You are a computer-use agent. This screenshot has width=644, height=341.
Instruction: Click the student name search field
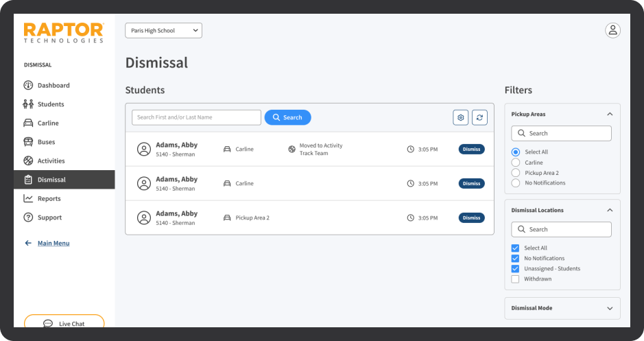click(x=196, y=117)
